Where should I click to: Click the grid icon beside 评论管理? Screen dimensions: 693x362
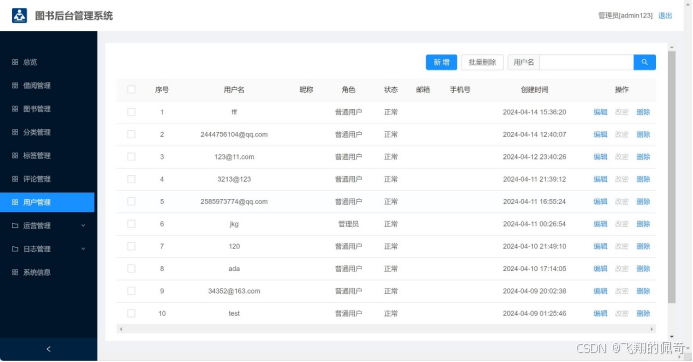(x=15, y=179)
